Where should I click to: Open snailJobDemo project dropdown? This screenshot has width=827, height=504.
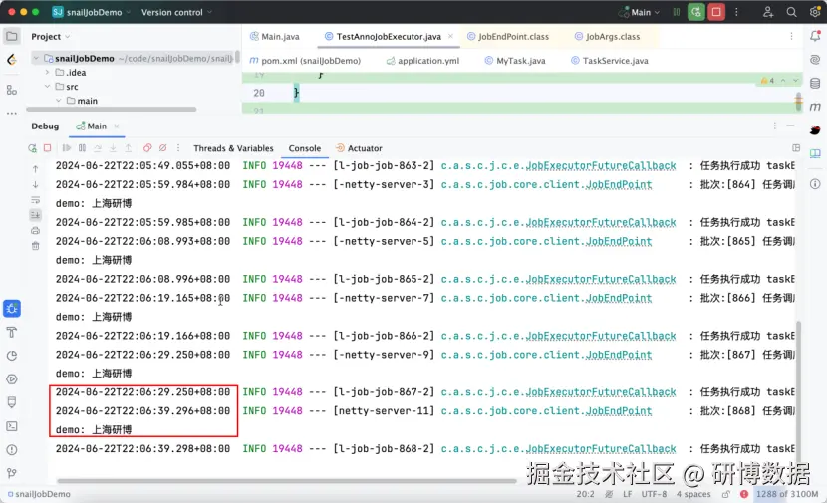[92, 12]
